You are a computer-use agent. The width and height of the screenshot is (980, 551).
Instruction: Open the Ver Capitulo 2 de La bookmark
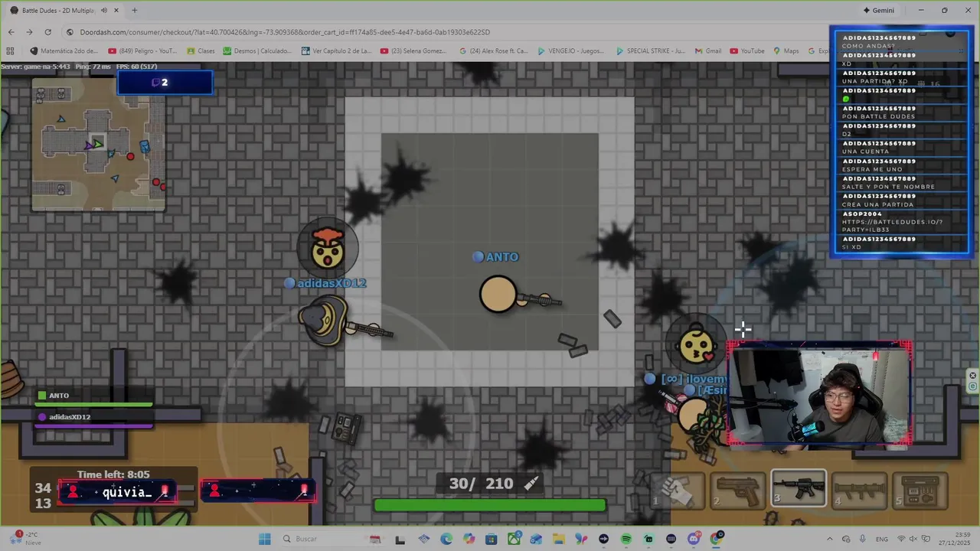(336, 51)
